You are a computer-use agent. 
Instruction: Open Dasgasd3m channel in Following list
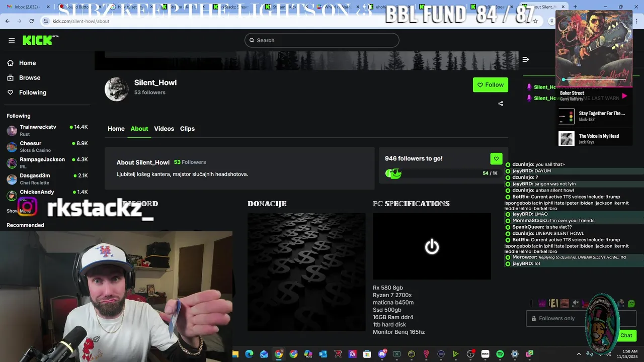click(x=47, y=178)
